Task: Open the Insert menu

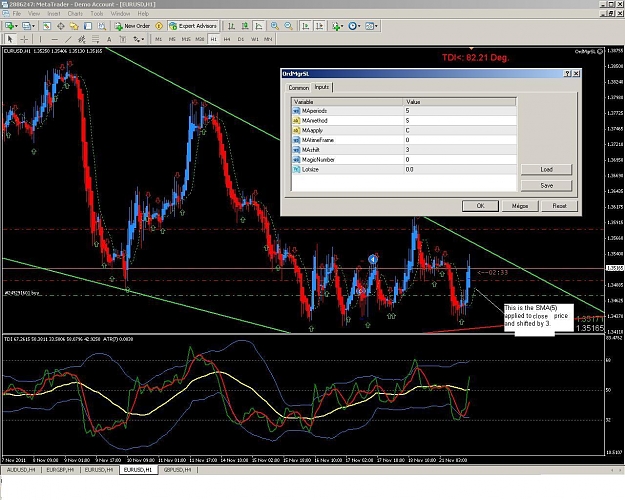Action: (x=54, y=14)
